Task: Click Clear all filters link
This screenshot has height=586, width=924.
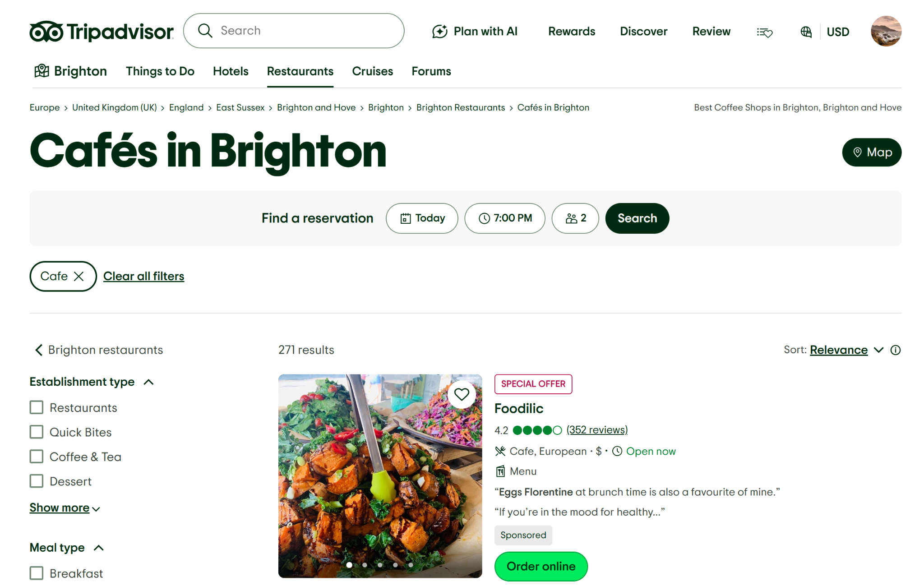Action: 143,276
